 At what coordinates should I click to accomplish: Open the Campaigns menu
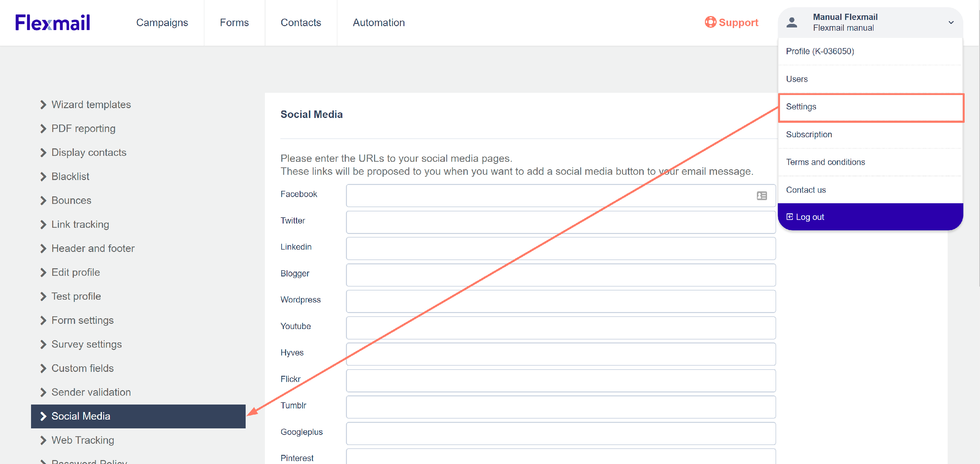[162, 23]
